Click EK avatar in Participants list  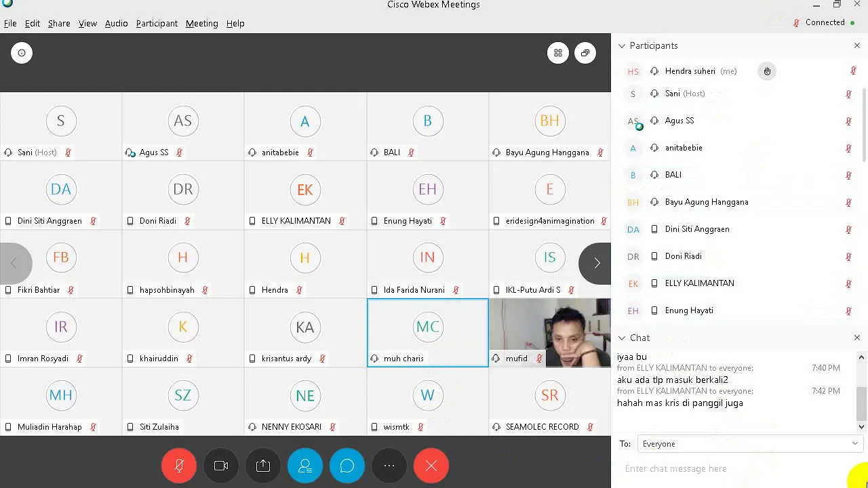633,283
